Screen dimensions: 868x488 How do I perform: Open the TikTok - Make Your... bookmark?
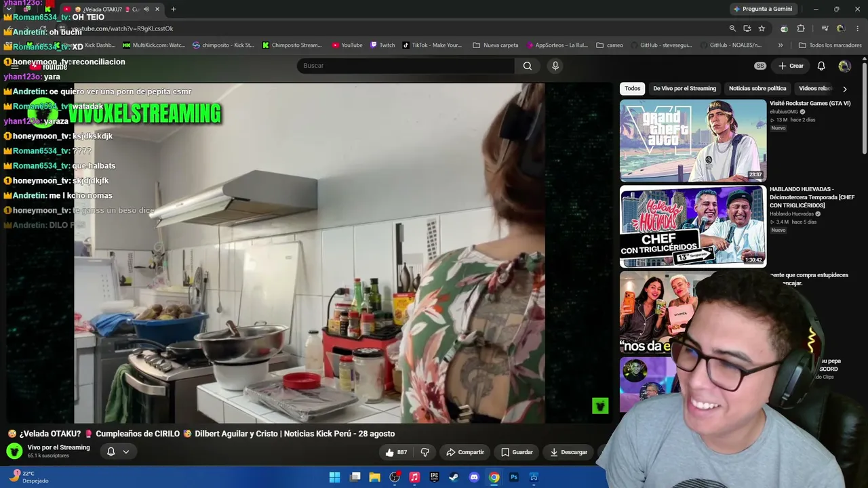pos(433,45)
